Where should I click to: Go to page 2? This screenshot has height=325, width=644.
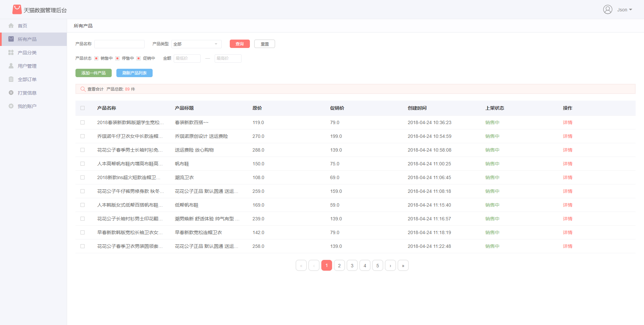339,265
